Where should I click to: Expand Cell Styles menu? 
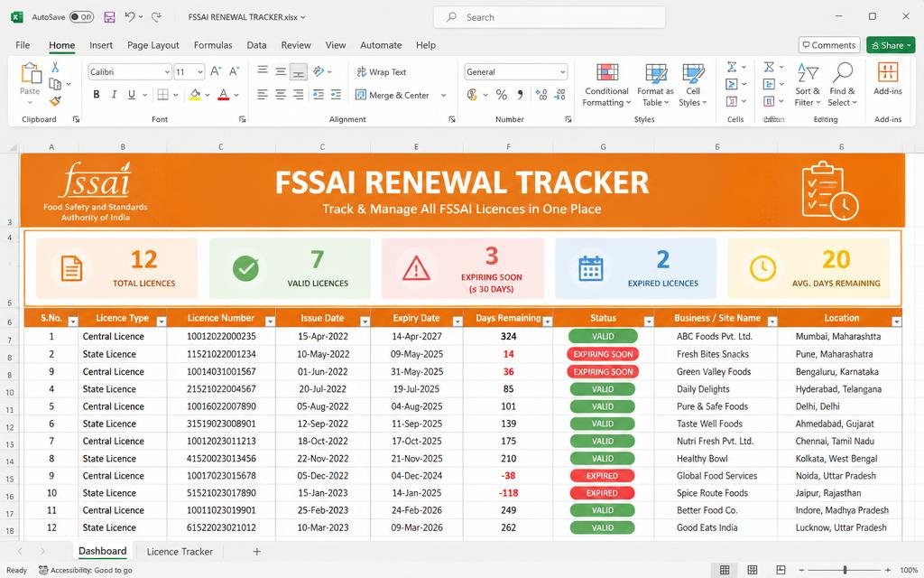(x=693, y=85)
